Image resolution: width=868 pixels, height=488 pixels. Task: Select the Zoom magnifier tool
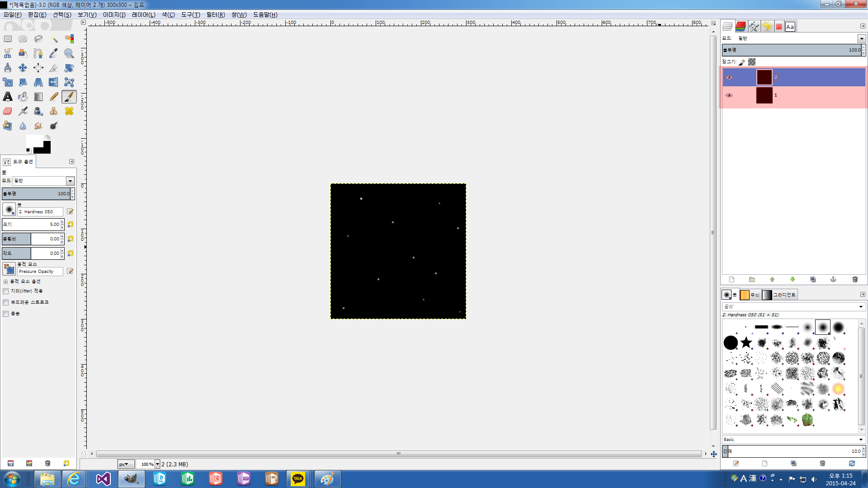point(69,53)
